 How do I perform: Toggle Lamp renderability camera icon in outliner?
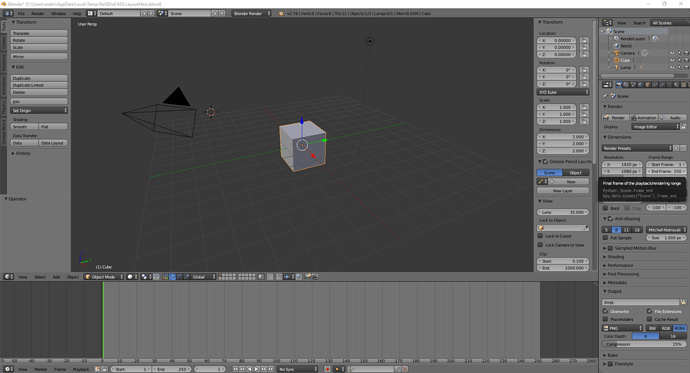coord(686,67)
